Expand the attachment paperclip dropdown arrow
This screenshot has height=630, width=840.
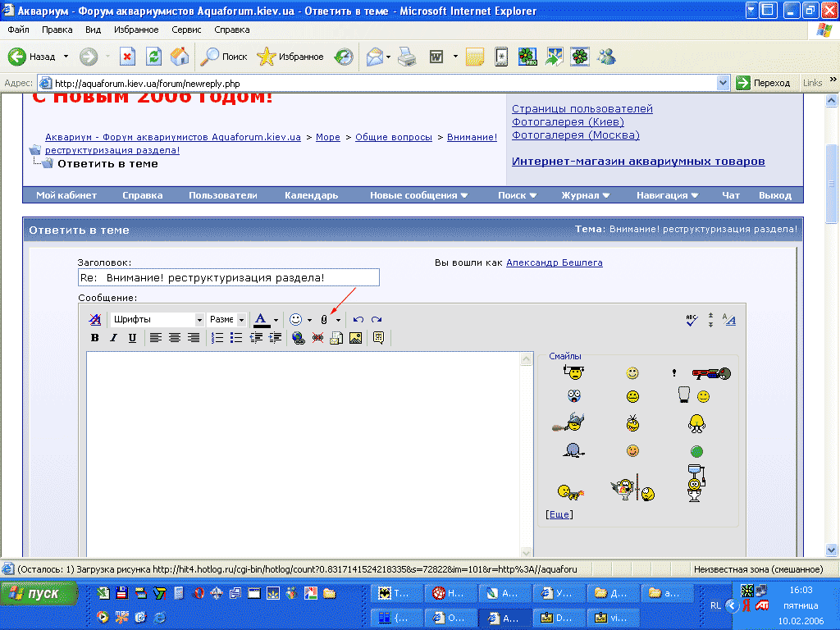click(x=339, y=321)
